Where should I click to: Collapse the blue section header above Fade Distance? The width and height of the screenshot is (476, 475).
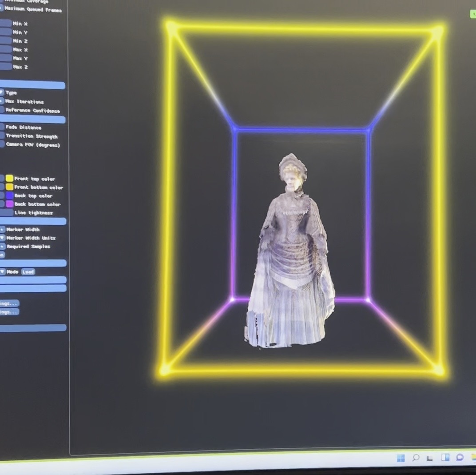click(x=32, y=120)
